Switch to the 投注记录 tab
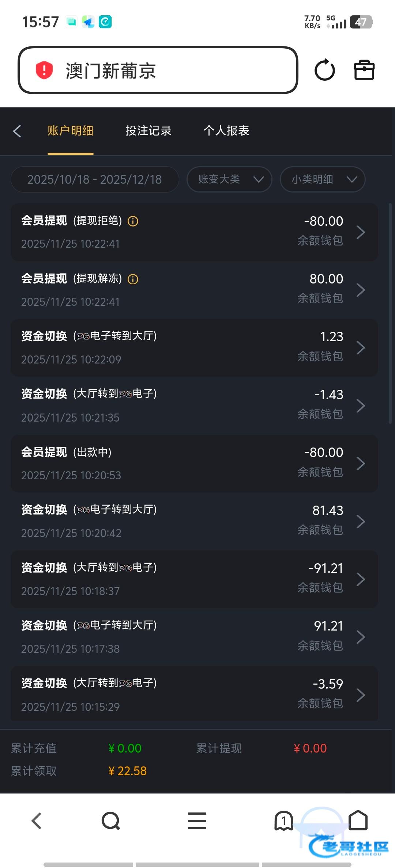 (x=148, y=131)
